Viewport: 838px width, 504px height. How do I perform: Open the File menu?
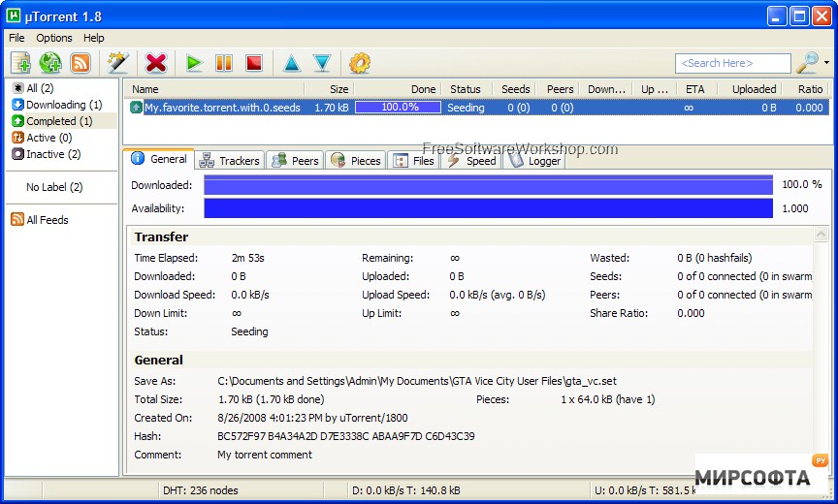point(16,38)
